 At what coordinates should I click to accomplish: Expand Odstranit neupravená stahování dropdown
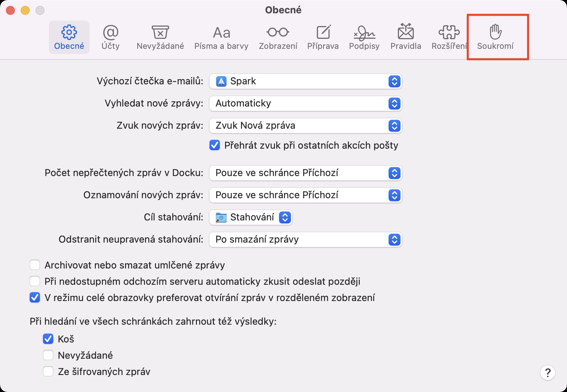click(x=306, y=240)
